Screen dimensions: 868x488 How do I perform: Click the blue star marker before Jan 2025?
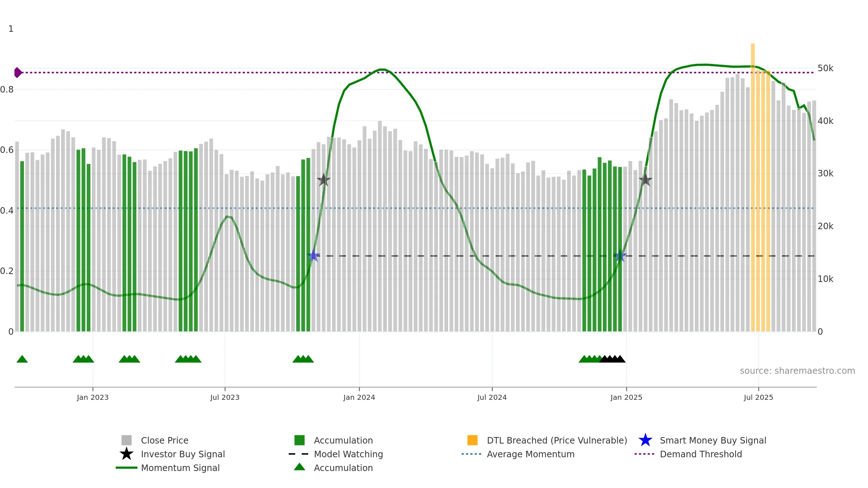(620, 256)
